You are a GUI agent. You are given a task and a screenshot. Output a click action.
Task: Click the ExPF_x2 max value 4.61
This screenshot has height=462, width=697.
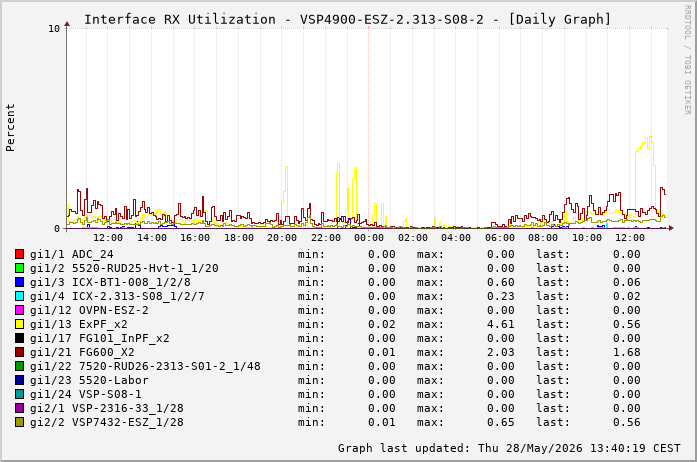[501, 324]
